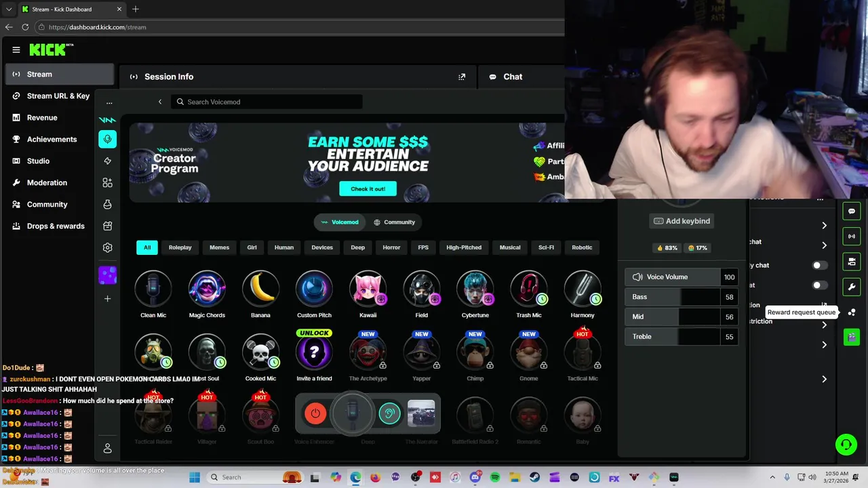The width and height of the screenshot is (868, 488).
Task: Expand the chevron beside the restriction row
Action: pyautogui.click(x=824, y=325)
